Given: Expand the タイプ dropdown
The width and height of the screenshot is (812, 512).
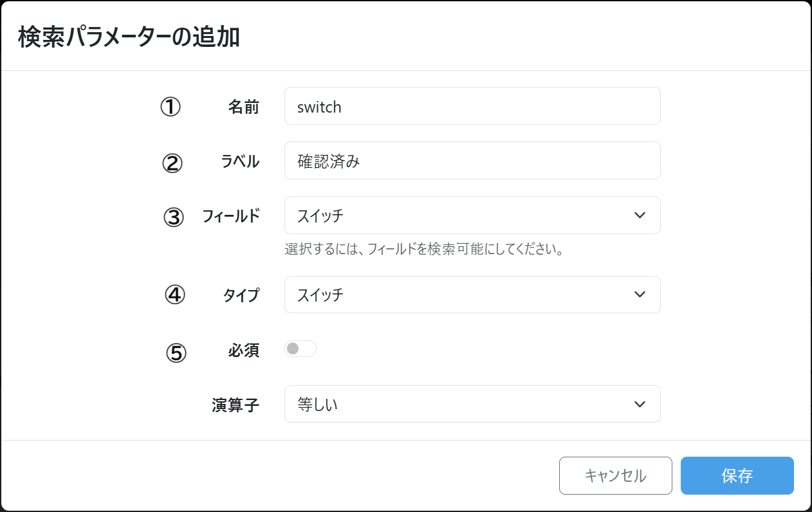Looking at the screenshot, I should 472,295.
